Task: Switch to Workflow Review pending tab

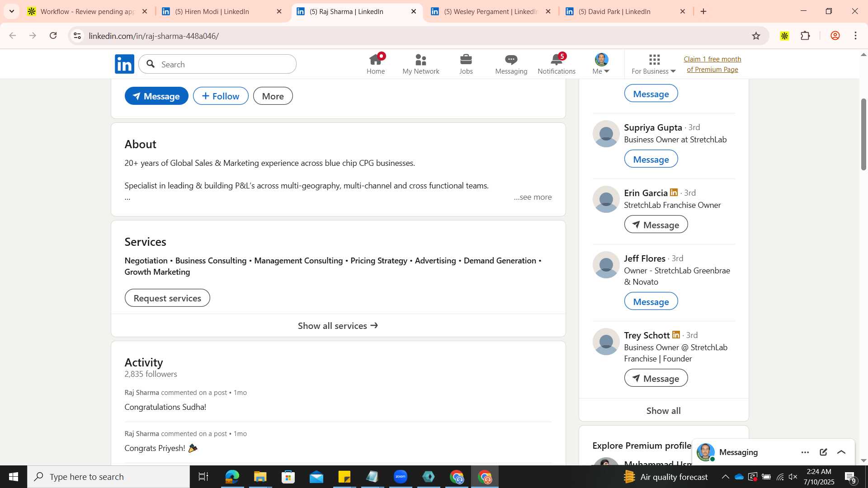Action: pyautogui.click(x=87, y=11)
